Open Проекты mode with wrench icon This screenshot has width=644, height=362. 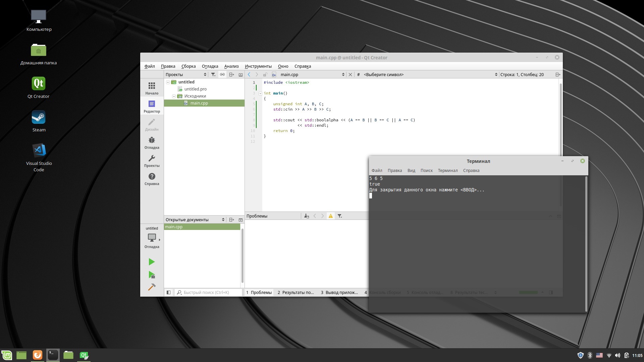(x=152, y=161)
